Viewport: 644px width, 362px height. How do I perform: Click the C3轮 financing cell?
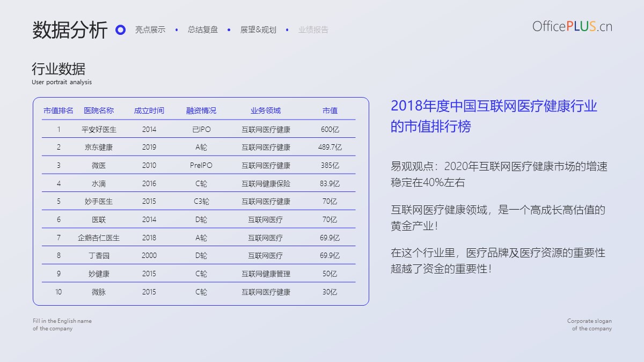point(201,201)
